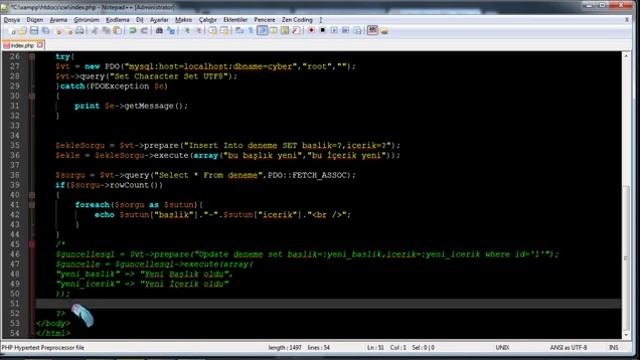Collapse the if block fold at line 40
Screen dimensions: 640x360
click(x=32, y=195)
